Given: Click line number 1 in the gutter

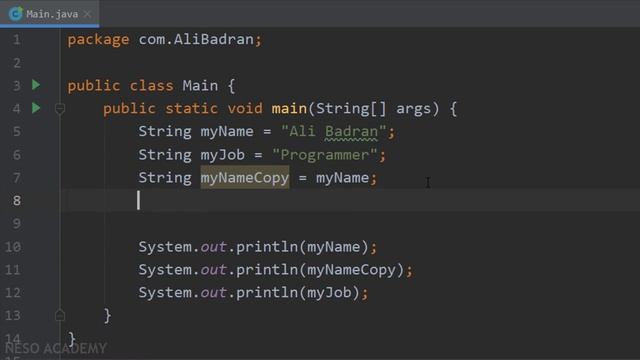Looking at the screenshot, I should (17, 40).
